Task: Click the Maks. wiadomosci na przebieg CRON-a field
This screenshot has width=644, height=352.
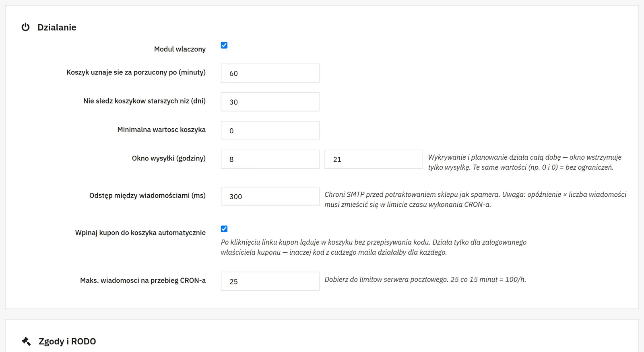Action: point(270,281)
